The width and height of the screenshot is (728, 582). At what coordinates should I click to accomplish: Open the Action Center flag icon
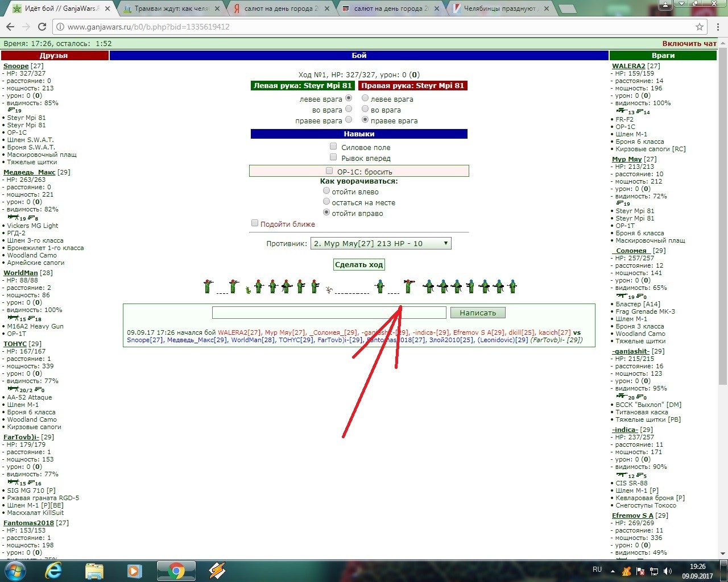pyautogui.click(x=640, y=571)
